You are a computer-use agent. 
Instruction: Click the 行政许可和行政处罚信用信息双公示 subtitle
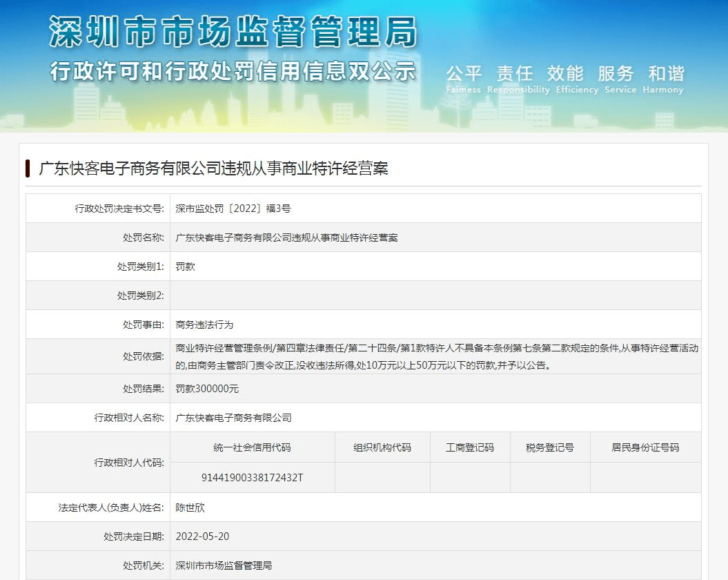click(233, 72)
